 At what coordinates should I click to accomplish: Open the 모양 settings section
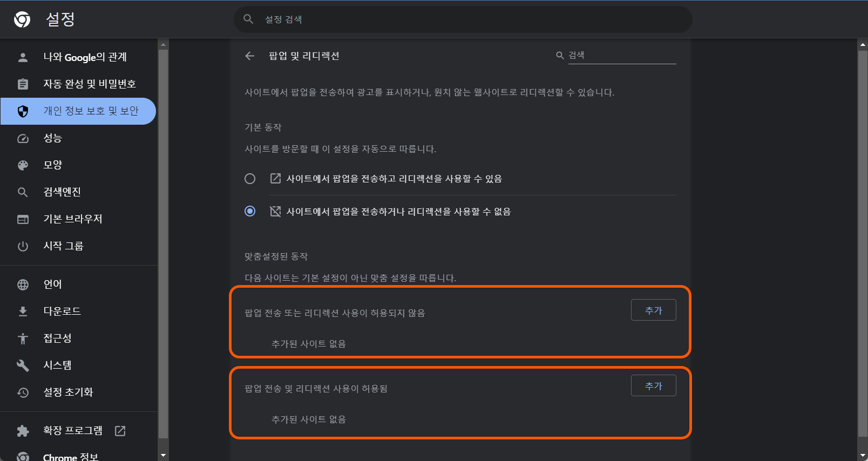click(79, 165)
